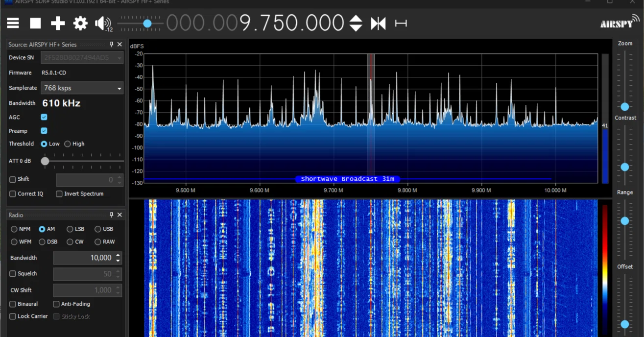
Task: Click the Firmware R5.0.1-CD text
Action: (x=54, y=72)
